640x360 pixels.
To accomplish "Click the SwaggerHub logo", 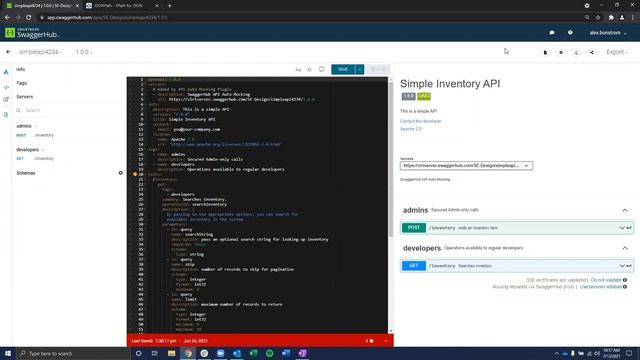I will 32,33.
